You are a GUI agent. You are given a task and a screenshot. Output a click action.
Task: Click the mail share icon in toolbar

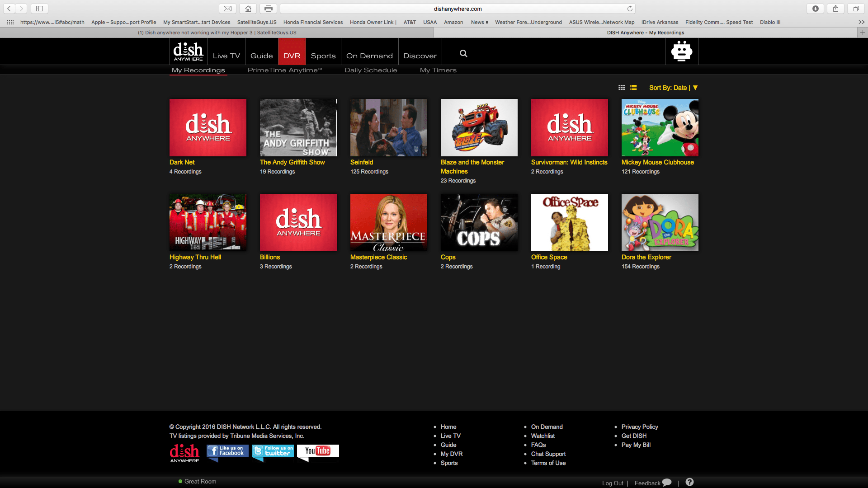coord(227,9)
